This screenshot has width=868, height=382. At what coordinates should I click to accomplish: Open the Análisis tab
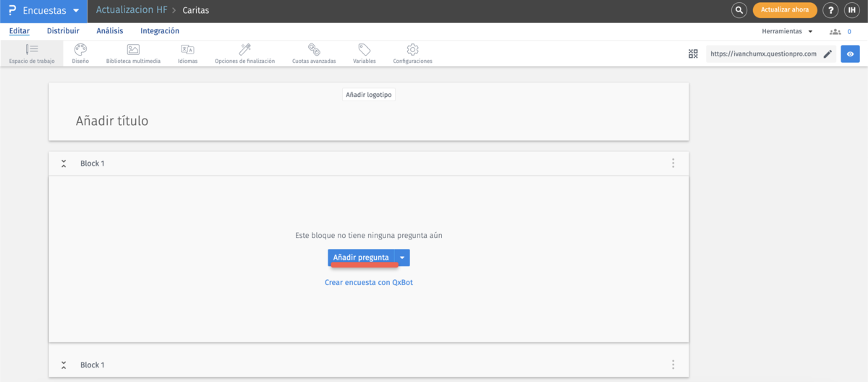pyautogui.click(x=110, y=31)
